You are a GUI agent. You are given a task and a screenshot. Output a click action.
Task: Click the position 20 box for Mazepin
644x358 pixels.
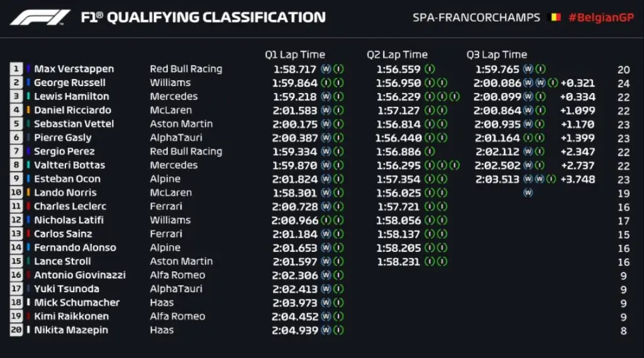tap(16, 330)
